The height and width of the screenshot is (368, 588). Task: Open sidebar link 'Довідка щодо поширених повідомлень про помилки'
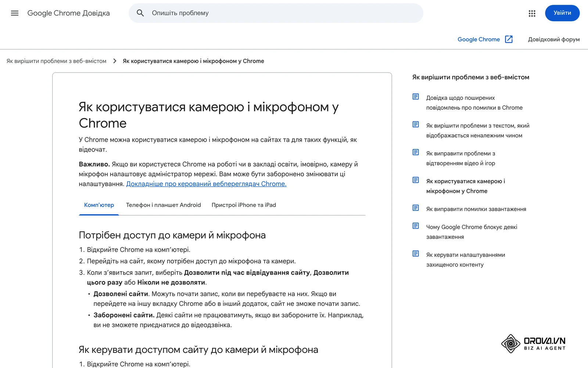(x=474, y=103)
